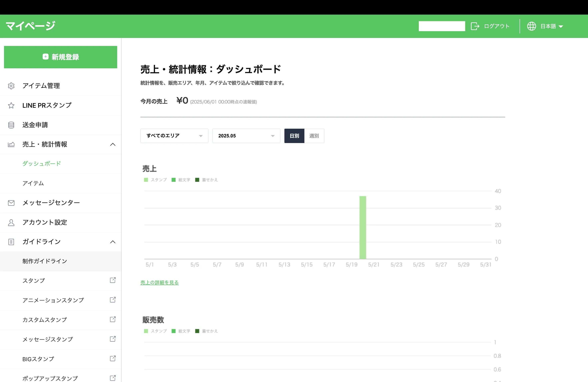Select アイテム submenu under 売上・統計情報
The image size is (588, 382).
tap(61, 183)
